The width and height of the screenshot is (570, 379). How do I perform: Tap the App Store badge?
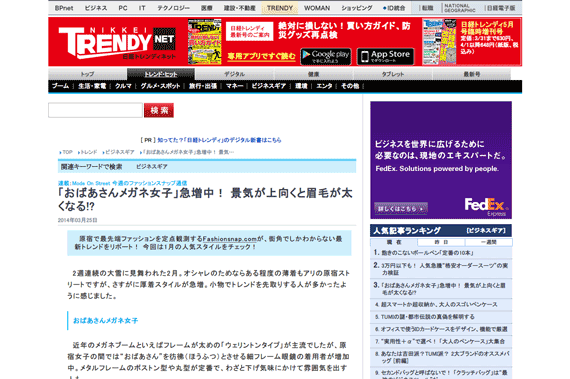click(385, 56)
